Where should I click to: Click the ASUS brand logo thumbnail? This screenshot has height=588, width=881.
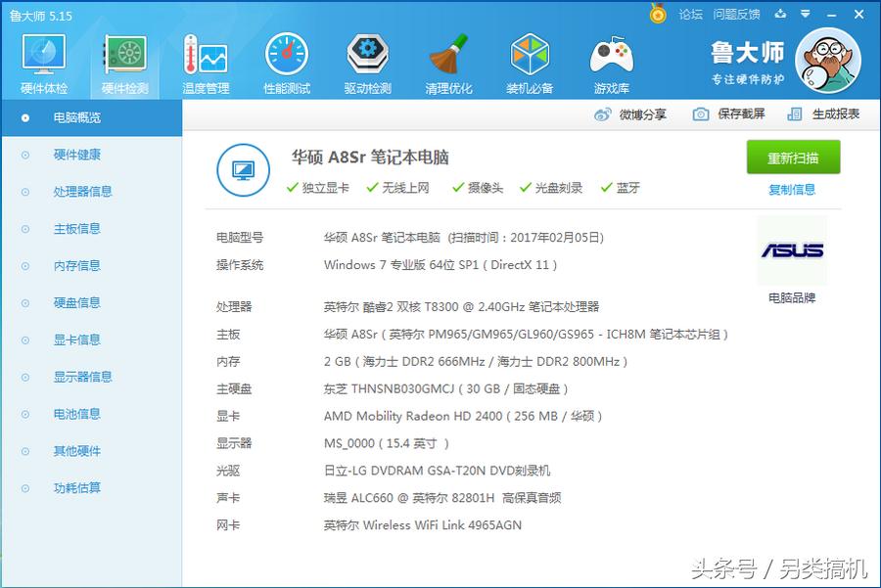(x=793, y=249)
